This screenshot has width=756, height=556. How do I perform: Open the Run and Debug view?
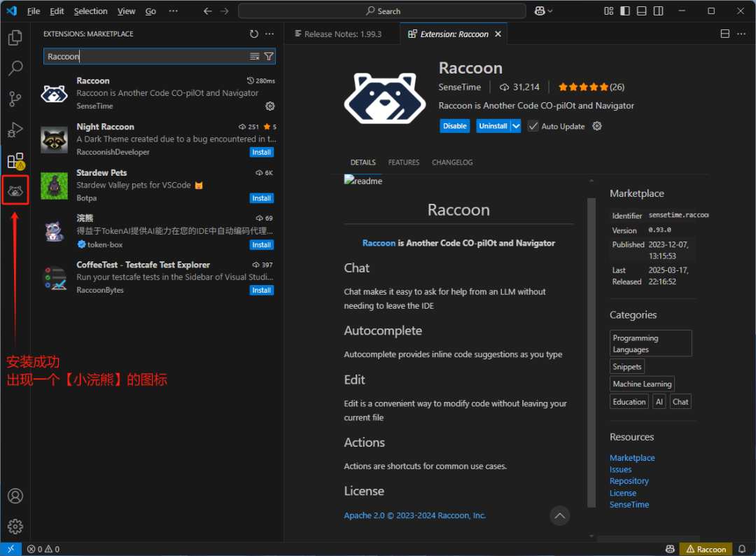pyautogui.click(x=15, y=130)
